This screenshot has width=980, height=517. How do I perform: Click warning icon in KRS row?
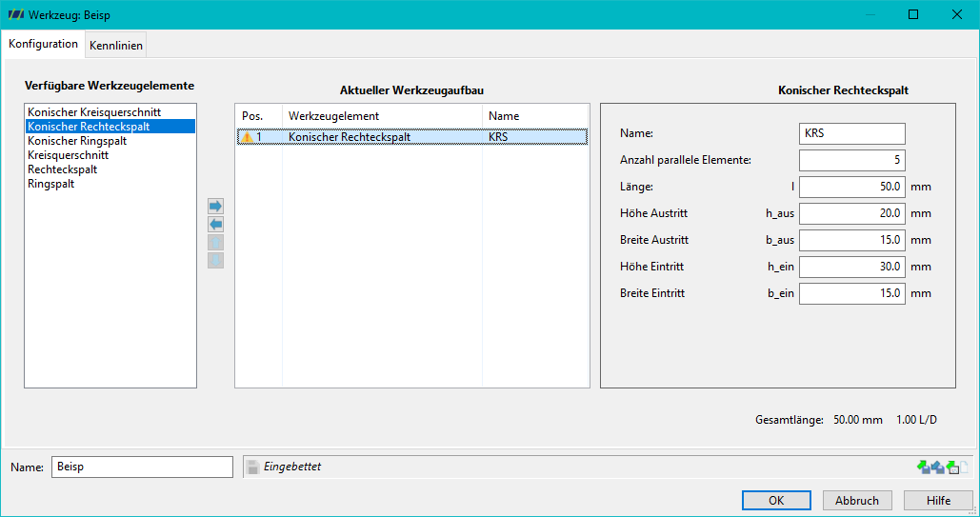tap(248, 137)
